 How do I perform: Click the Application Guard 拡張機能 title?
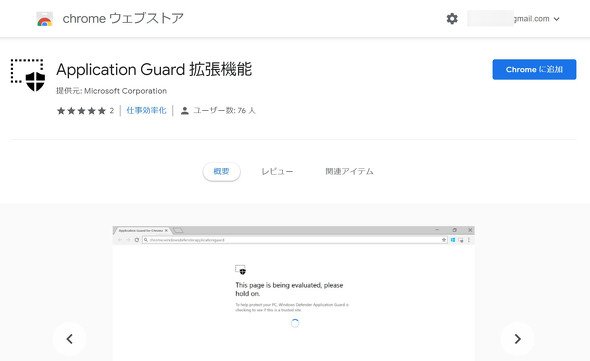tap(154, 70)
